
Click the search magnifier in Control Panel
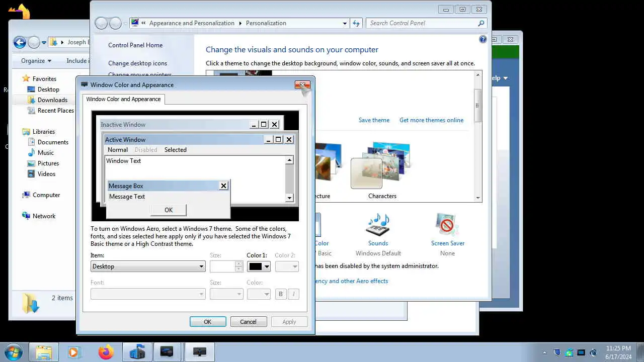point(481,23)
